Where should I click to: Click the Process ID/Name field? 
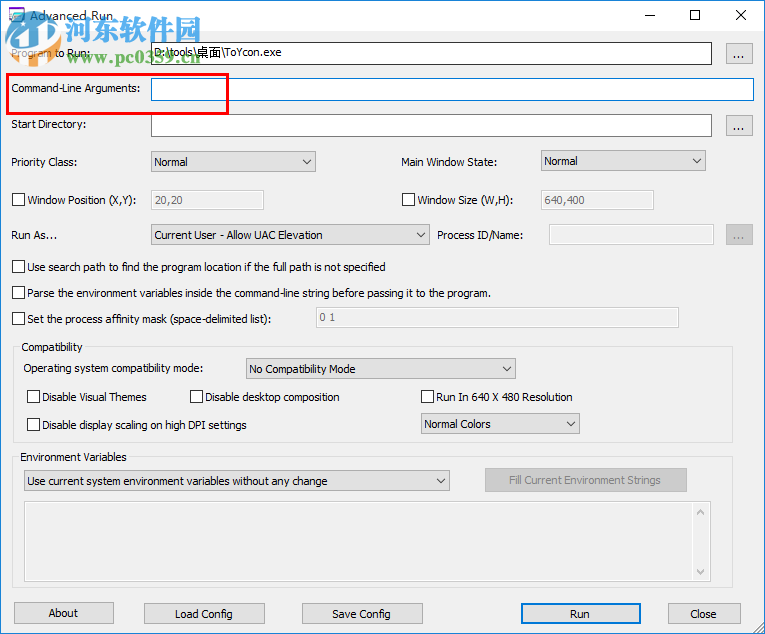[631, 235]
